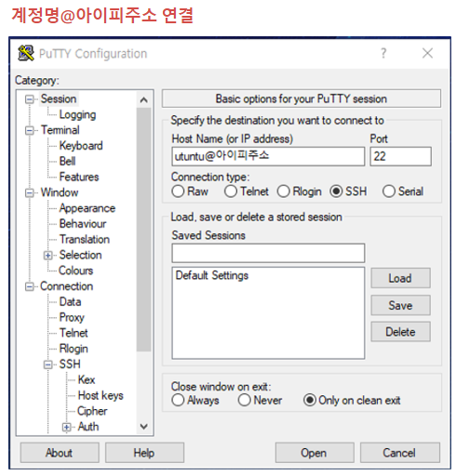
Task: Expand the Auth tree node
Action: [66, 427]
